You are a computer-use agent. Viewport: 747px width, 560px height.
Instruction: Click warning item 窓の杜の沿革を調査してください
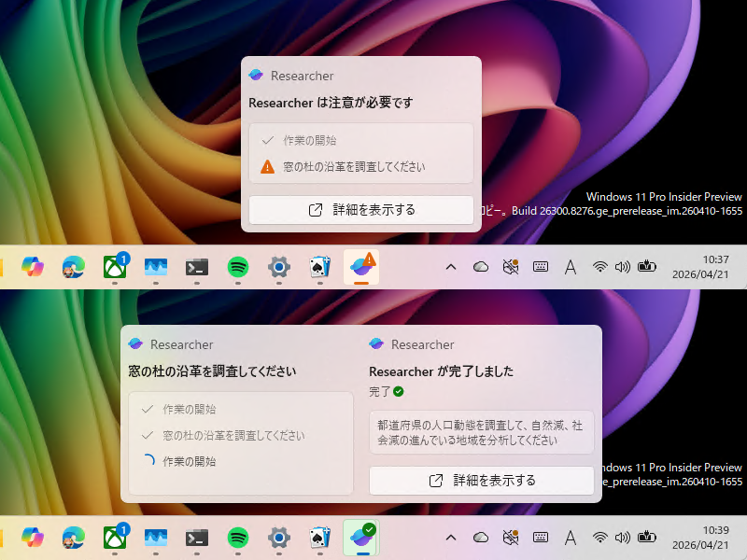(354, 167)
